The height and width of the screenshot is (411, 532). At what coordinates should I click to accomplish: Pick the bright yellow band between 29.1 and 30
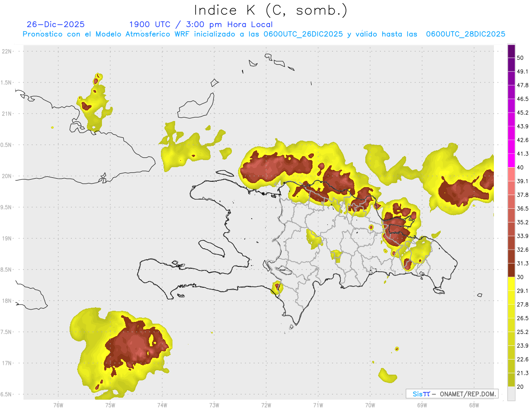click(x=511, y=284)
